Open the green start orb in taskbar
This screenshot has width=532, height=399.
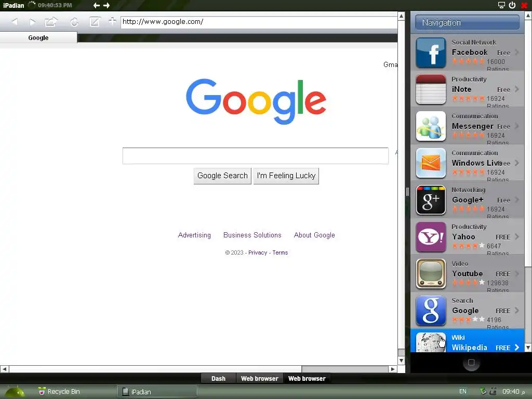(x=15, y=392)
